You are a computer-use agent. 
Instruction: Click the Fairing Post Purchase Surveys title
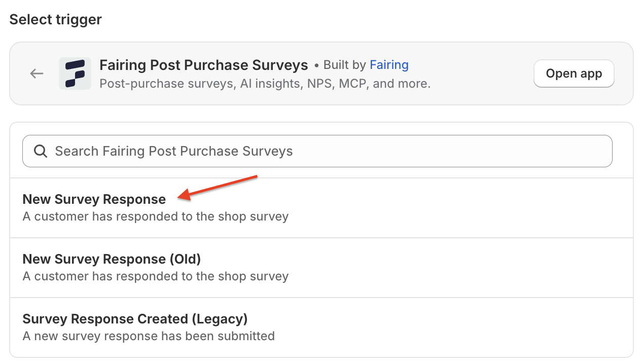click(x=204, y=65)
